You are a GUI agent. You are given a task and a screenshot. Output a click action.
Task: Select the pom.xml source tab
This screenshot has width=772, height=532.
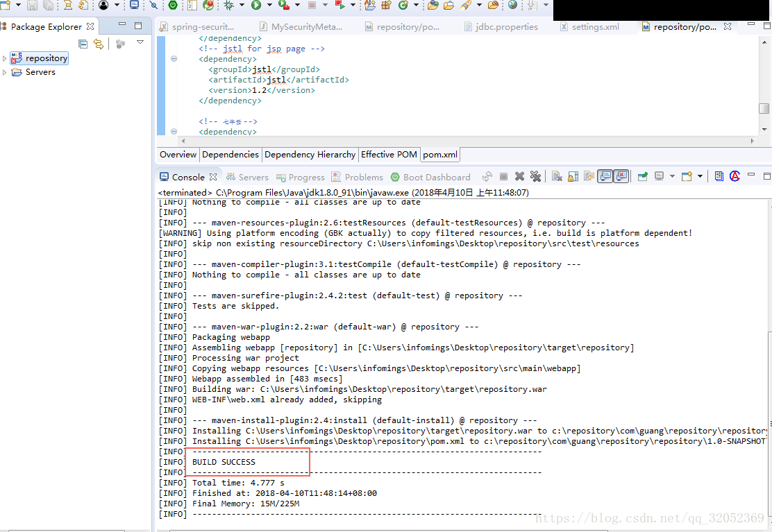pyautogui.click(x=440, y=155)
